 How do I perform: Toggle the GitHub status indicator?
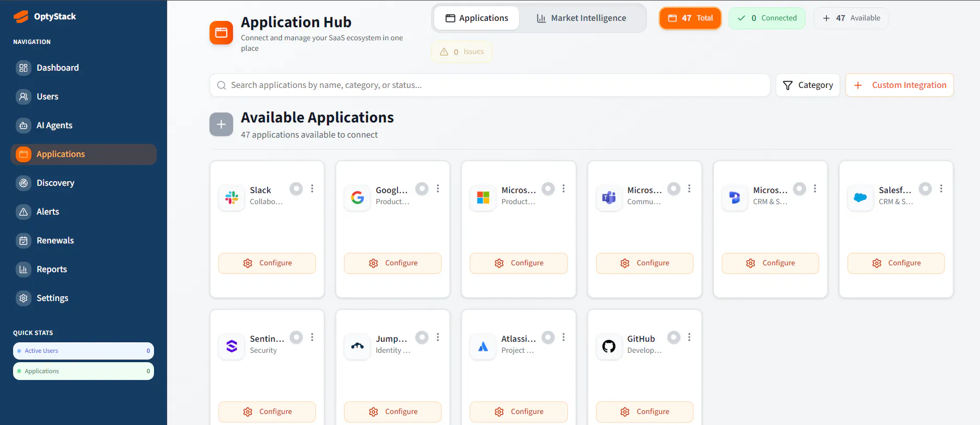(x=674, y=337)
